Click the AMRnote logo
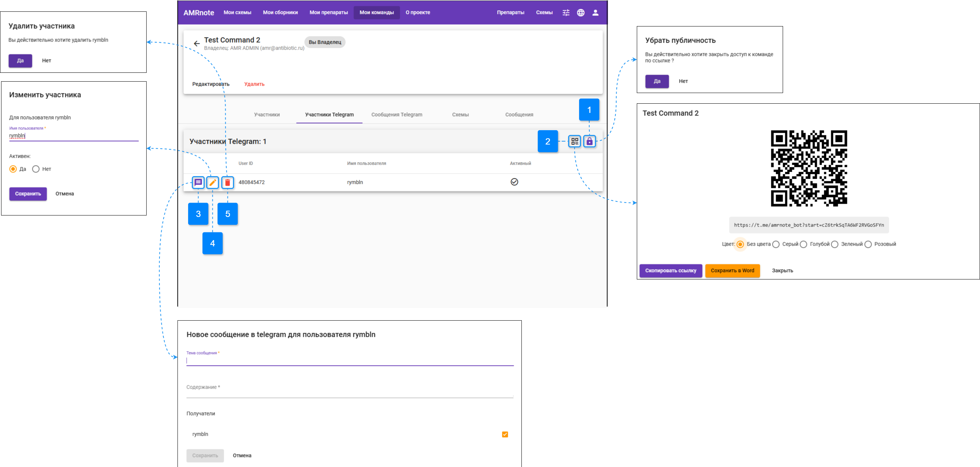980x467 pixels. click(198, 13)
